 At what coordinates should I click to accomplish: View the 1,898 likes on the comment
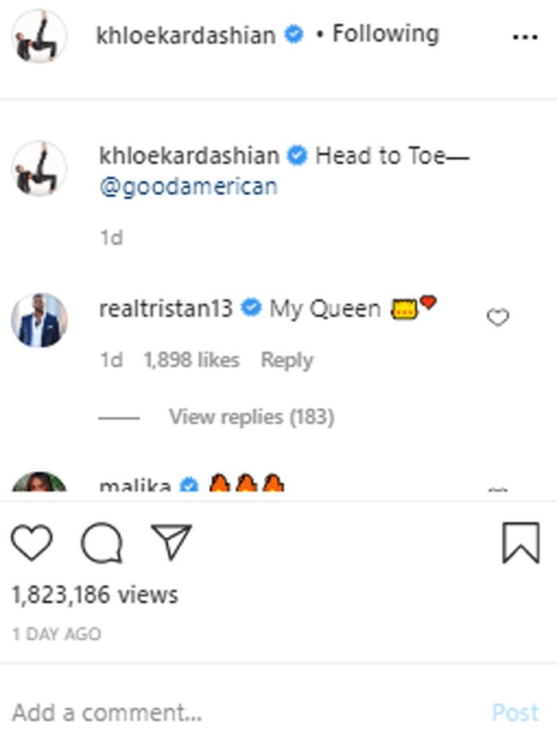click(x=191, y=360)
